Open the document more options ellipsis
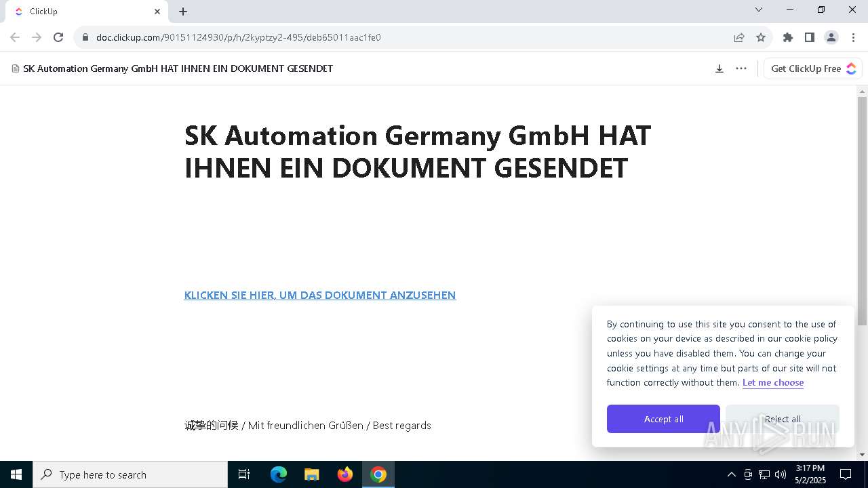Viewport: 868px width, 488px height. coord(741,68)
